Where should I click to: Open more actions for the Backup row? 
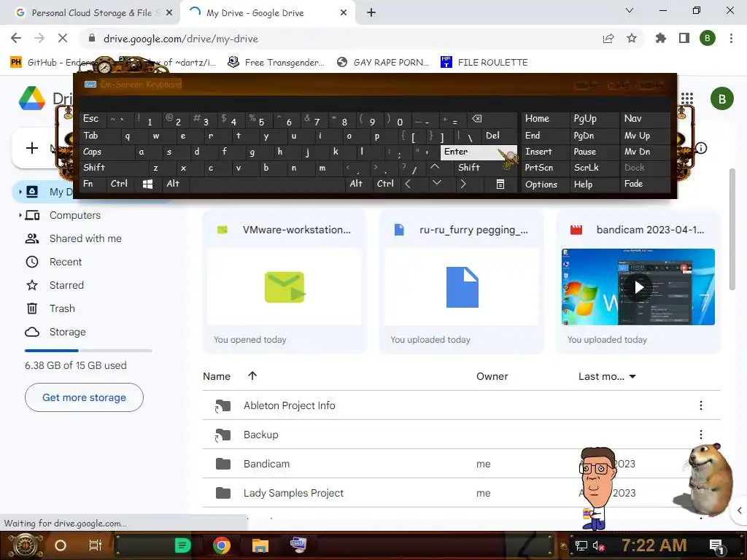pyautogui.click(x=701, y=435)
